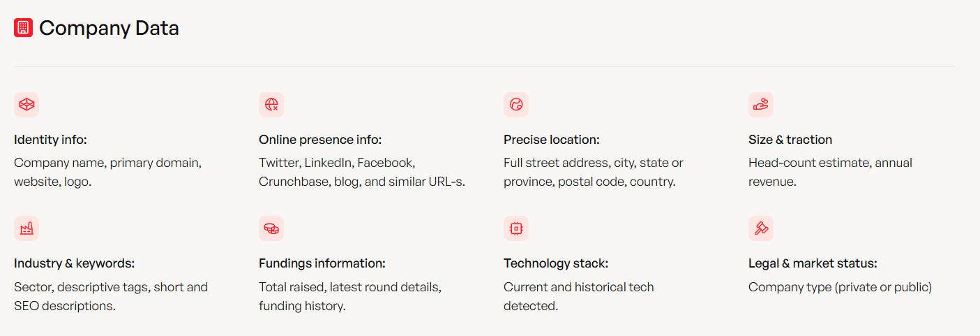This screenshot has height=336, width=980.
Task: Click the Size & traction hand icon
Action: (761, 105)
